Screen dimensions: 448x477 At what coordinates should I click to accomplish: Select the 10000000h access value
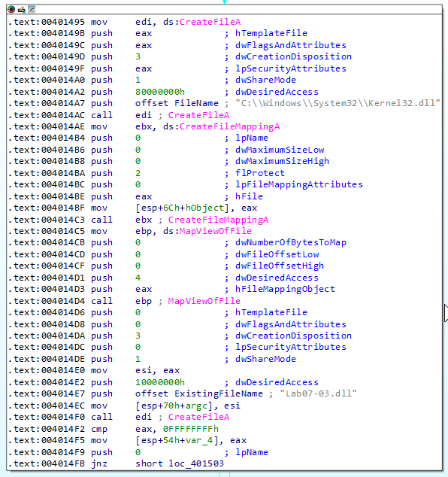coord(160,382)
